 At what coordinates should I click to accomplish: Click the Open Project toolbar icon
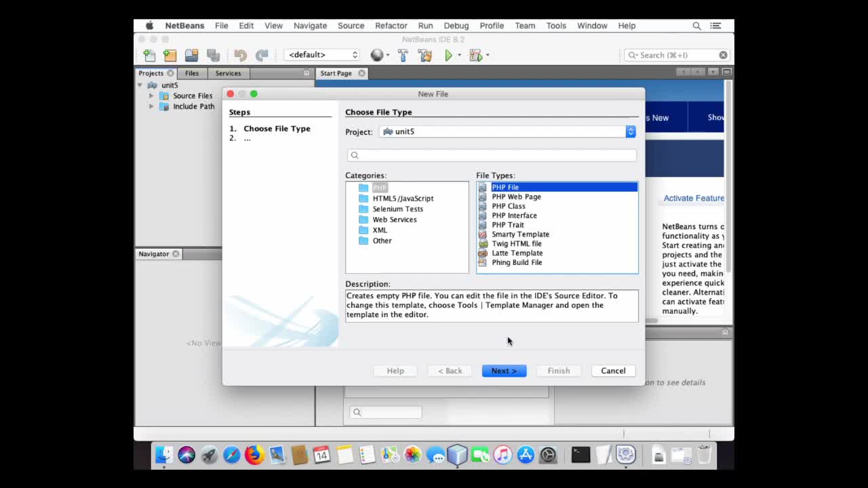[x=192, y=55]
